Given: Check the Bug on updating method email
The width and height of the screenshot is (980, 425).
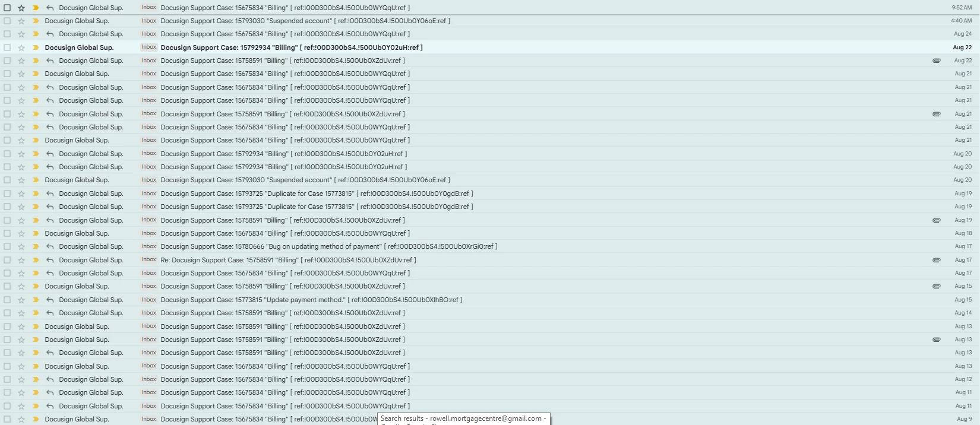Looking at the screenshot, I should tap(7, 246).
